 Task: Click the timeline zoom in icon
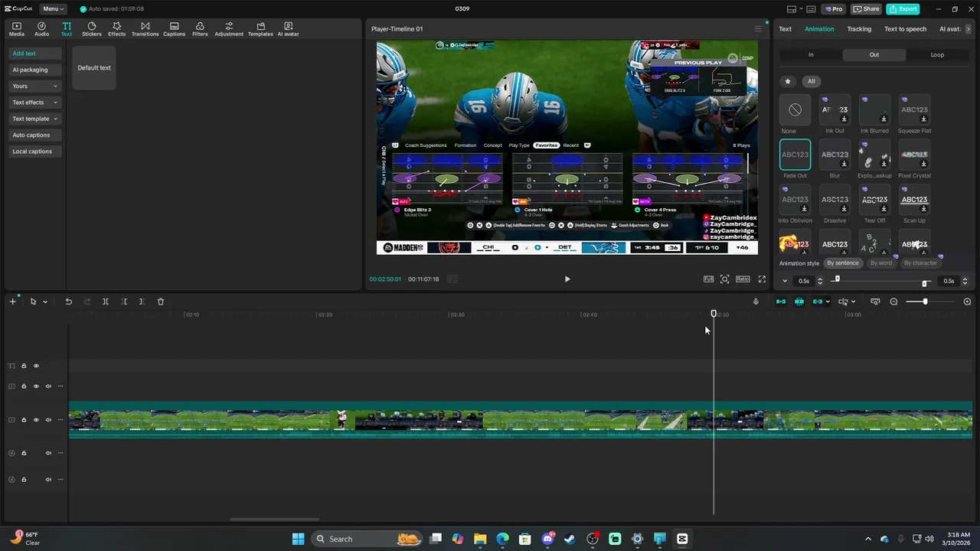pyautogui.click(x=967, y=302)
